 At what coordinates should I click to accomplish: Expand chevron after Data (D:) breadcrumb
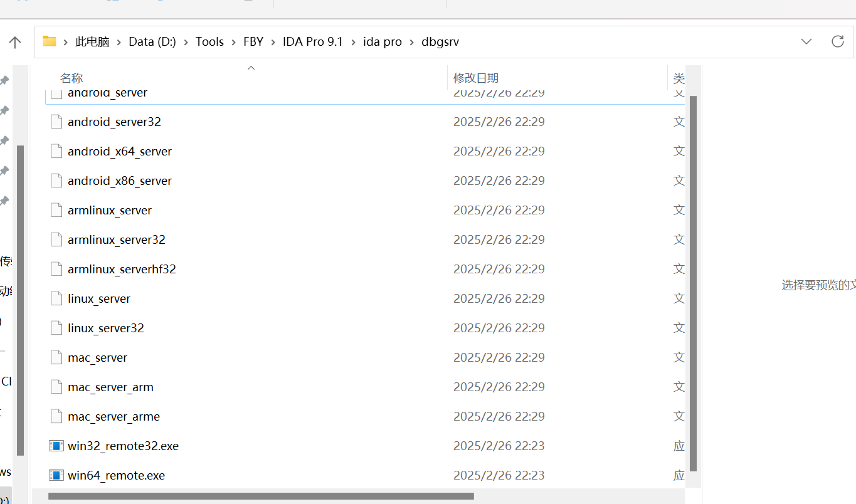[x=186, y=42]
